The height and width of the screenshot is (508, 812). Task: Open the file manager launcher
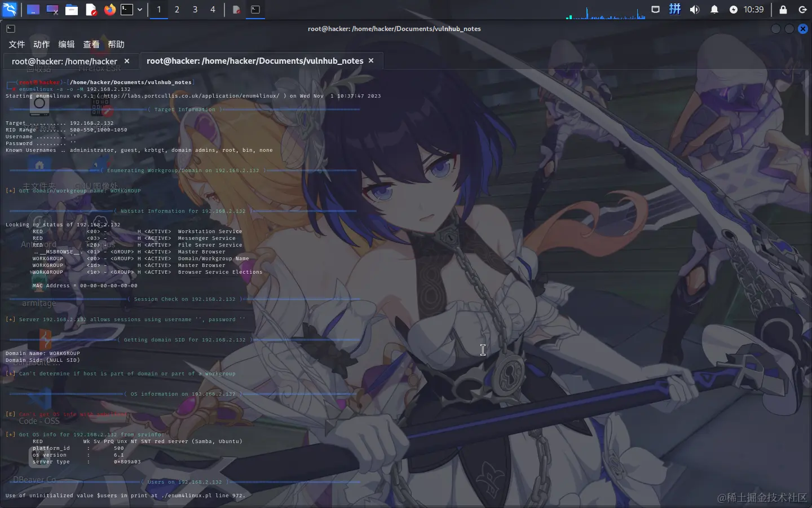(x=71, y=10)
